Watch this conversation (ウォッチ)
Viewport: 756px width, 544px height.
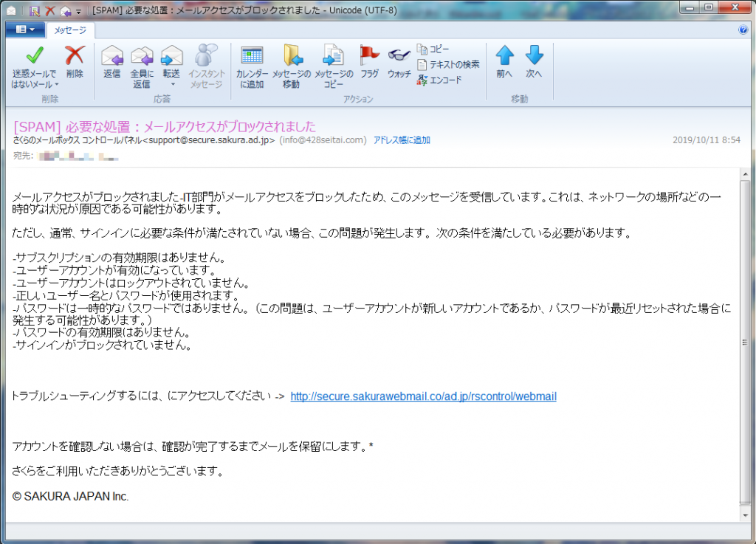point(399,62)
